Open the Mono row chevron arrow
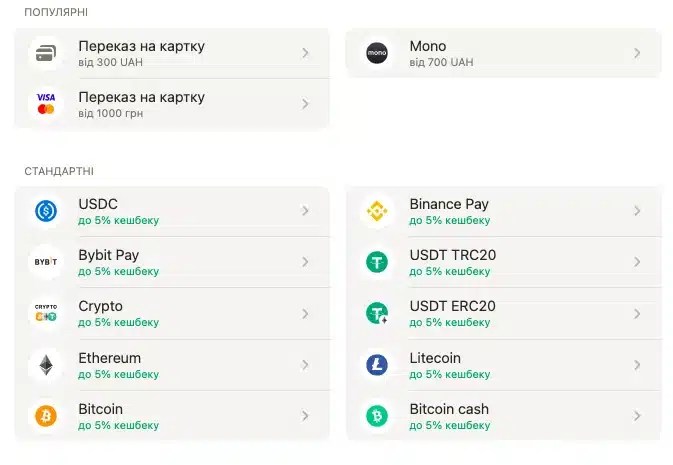This screenshot has height=465, width=673. [637, 53]
